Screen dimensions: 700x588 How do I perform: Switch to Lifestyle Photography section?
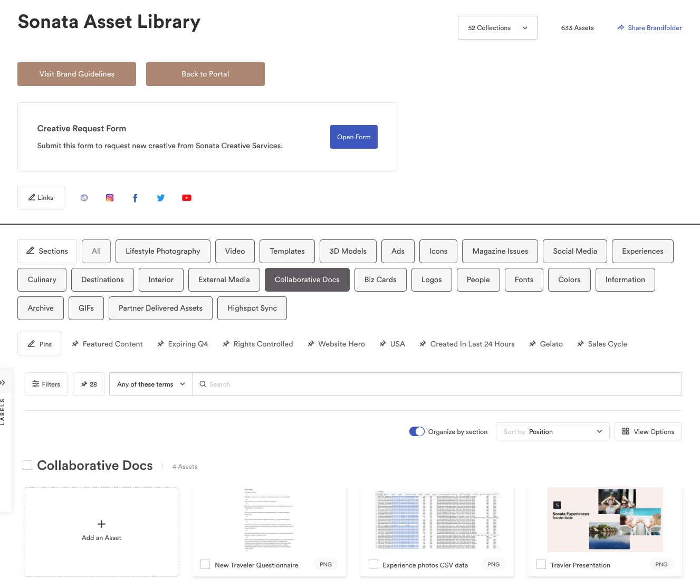click(163, 251)
